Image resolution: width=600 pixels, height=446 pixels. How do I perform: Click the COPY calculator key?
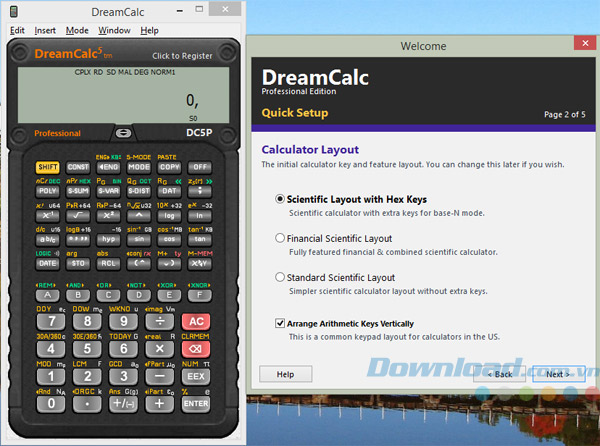click(x=170, y=167)
